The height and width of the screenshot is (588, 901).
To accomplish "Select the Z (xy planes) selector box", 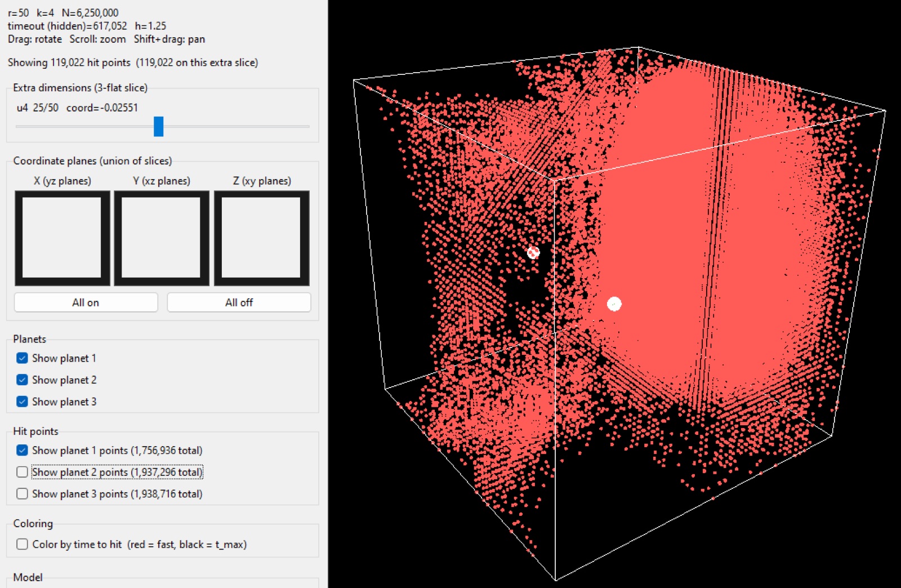I will (x=262, y=238).
